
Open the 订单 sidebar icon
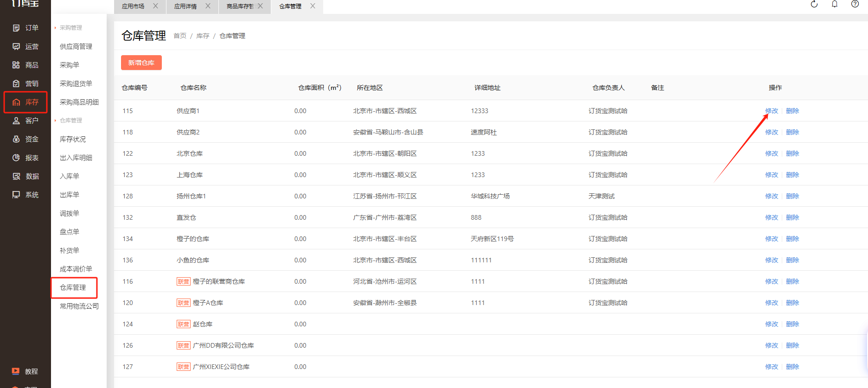click(16, 28)
